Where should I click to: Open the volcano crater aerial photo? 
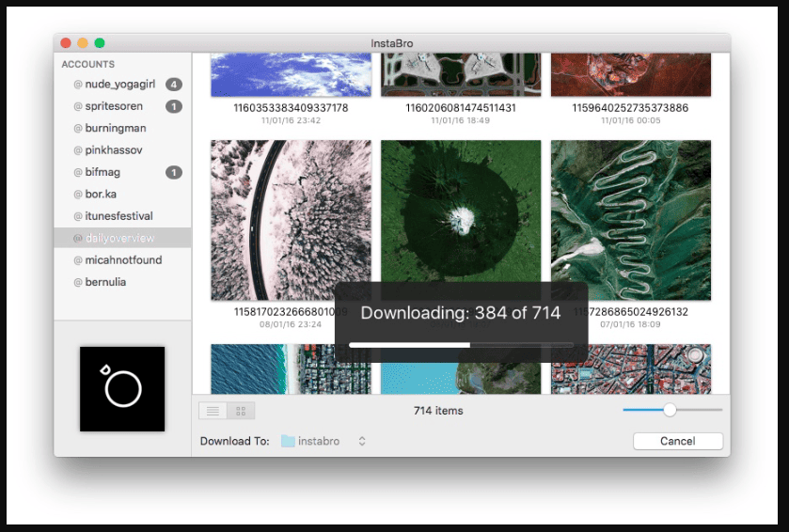click(x=461, y=211)
